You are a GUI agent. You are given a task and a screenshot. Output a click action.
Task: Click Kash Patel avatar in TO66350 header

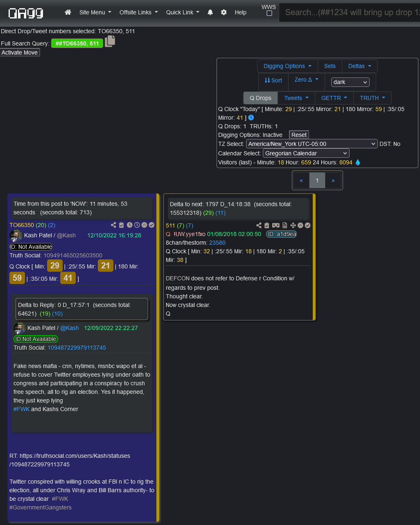pos(16,236)
